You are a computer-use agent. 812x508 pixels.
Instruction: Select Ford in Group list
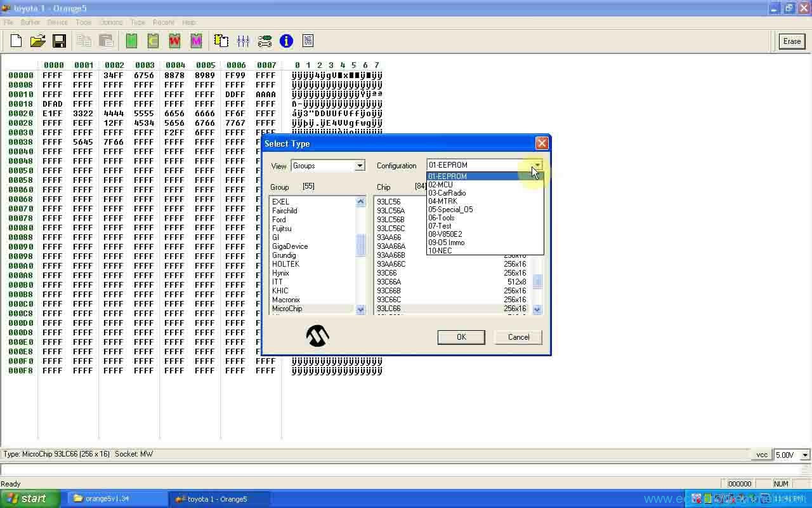click(312, 220)
